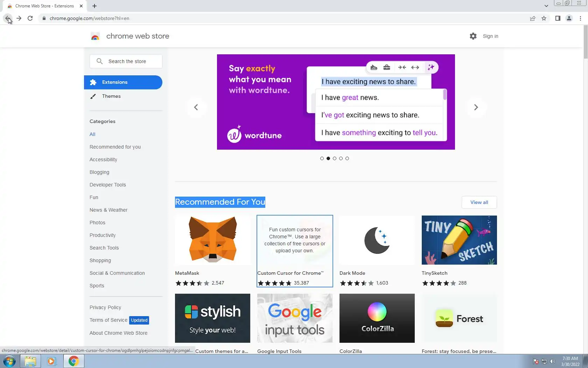Screen dimensions: 588x368
Task: Launch media player from the taskbar
Action: (51, 361)
